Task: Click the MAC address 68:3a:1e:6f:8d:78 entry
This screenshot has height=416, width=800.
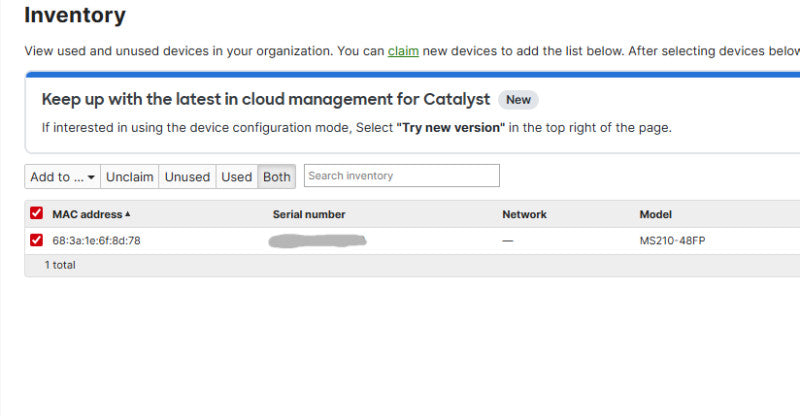Action: click(x=96, y=240)
